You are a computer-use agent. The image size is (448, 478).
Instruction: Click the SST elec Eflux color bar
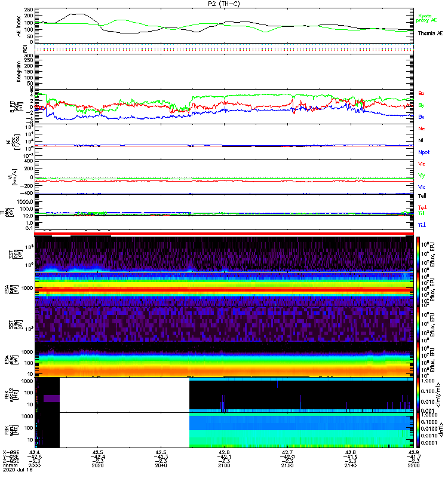pyautogui.click(x=418, y=324)
